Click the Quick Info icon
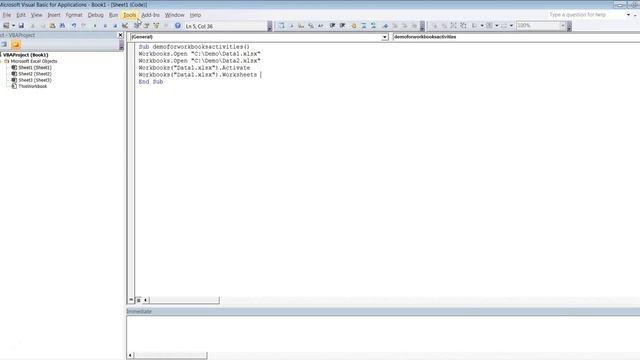Image resolution: width=640 pixels, height=360 pixels. (x=301, y=26)
